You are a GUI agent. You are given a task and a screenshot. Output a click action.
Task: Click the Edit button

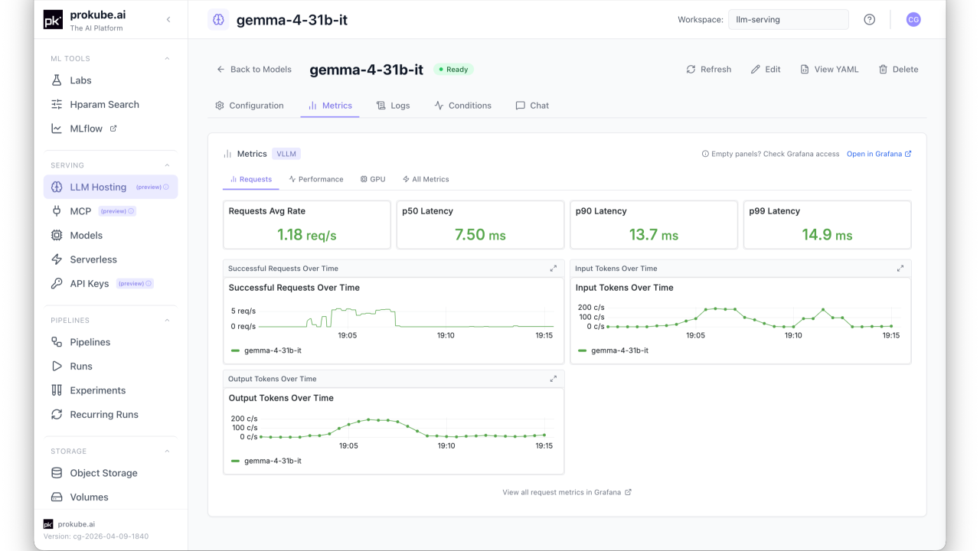[766, 69]
